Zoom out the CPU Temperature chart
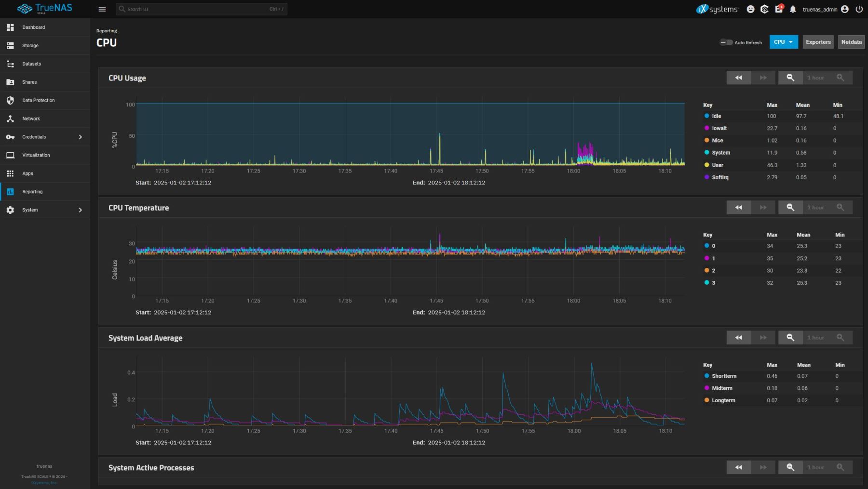The image size is (868, 489). (790, 208)
